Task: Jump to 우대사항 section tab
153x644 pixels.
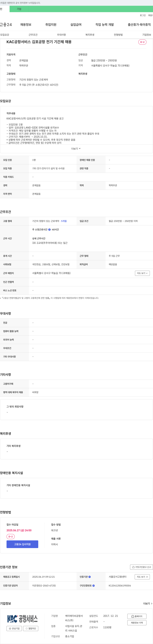Action: [61, 35]
